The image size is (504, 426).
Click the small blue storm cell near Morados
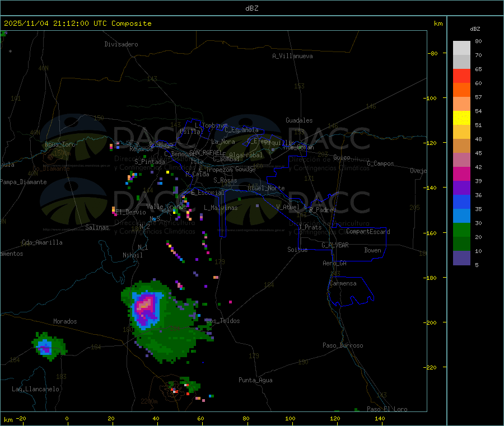pos(45,348)
